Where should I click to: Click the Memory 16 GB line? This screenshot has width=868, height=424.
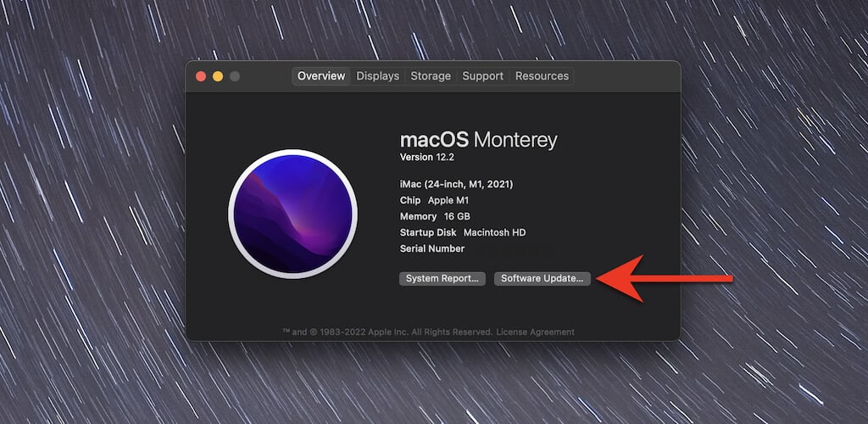pyautogui.click(x=435, y=216)
